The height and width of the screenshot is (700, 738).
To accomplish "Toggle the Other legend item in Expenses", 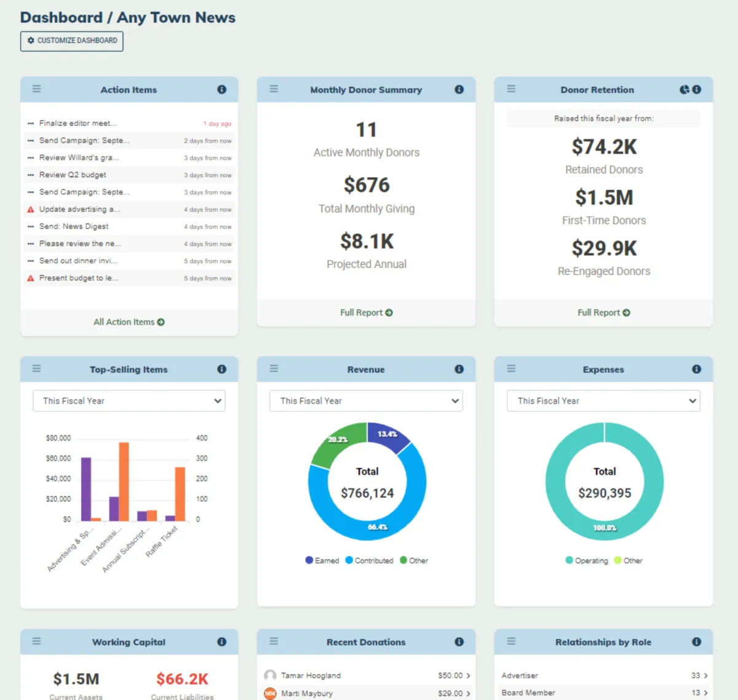I will point(629,560).
